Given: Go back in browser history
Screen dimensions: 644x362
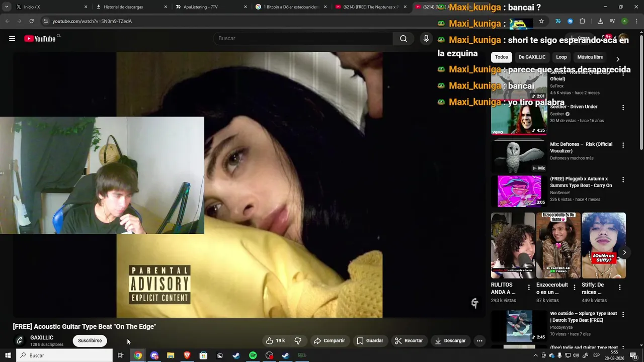Looking at the screenshot, I should (7, 21).
